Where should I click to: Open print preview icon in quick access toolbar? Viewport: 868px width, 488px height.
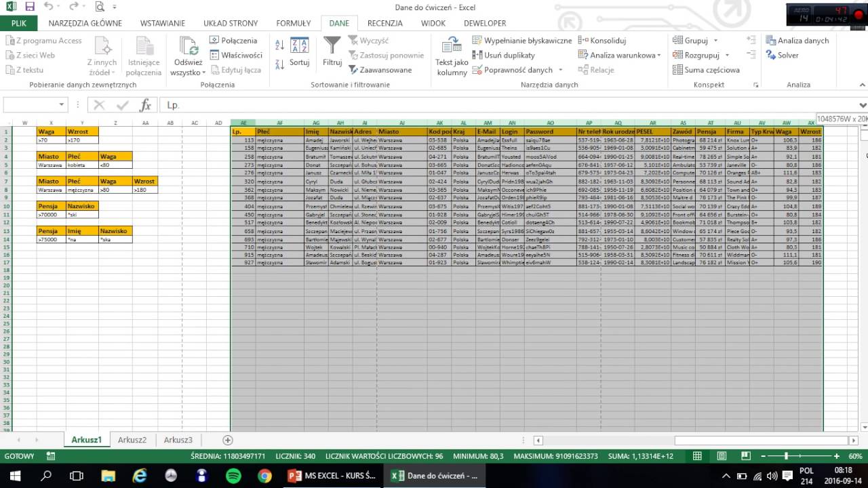click(99, 7)
